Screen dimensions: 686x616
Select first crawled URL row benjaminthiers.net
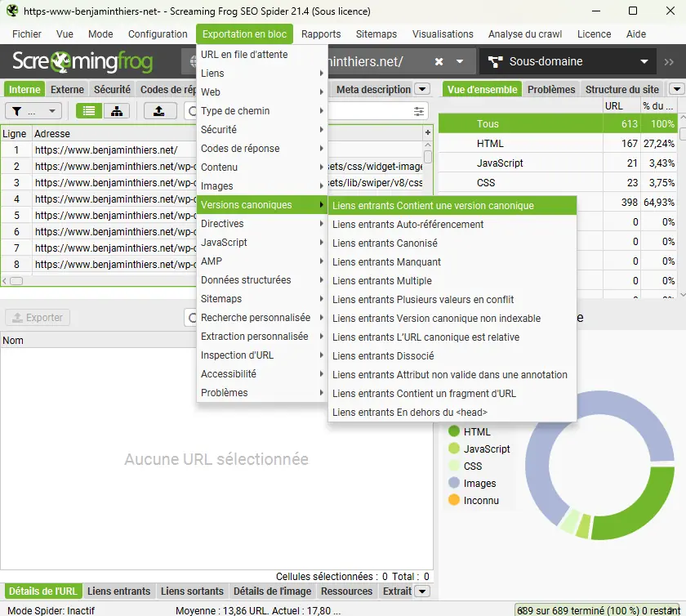point(106,150)
